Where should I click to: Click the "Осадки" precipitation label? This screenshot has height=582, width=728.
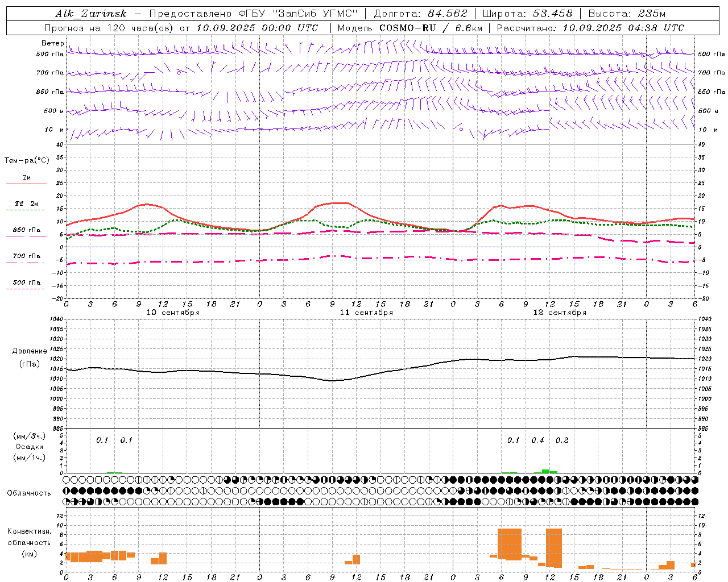[x=30, y=447]
